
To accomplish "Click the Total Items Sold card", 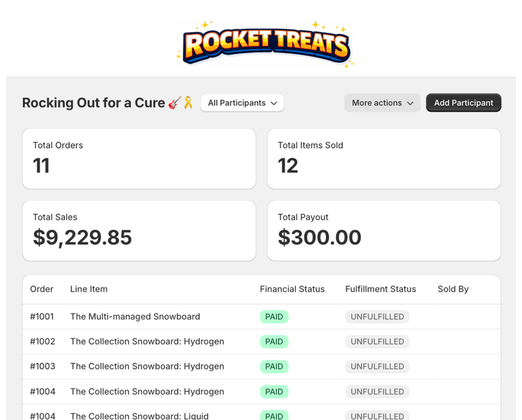I will [x=384, y=159].
